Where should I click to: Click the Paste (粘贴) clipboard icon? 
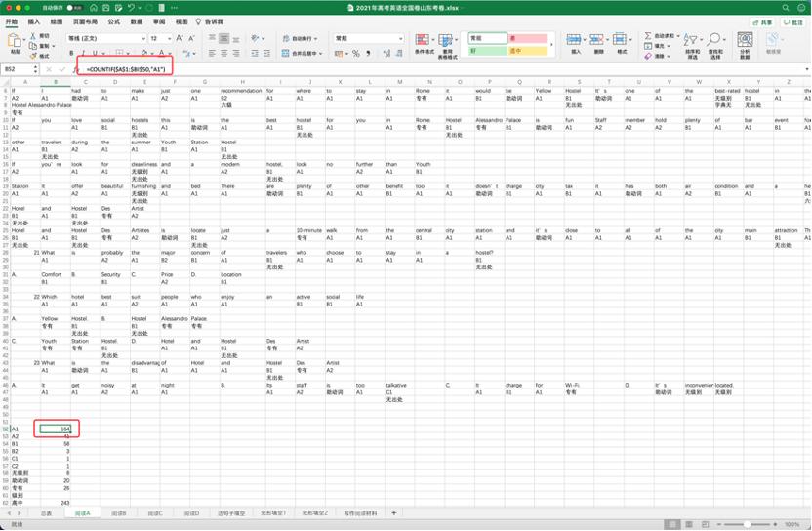(15, 41)
